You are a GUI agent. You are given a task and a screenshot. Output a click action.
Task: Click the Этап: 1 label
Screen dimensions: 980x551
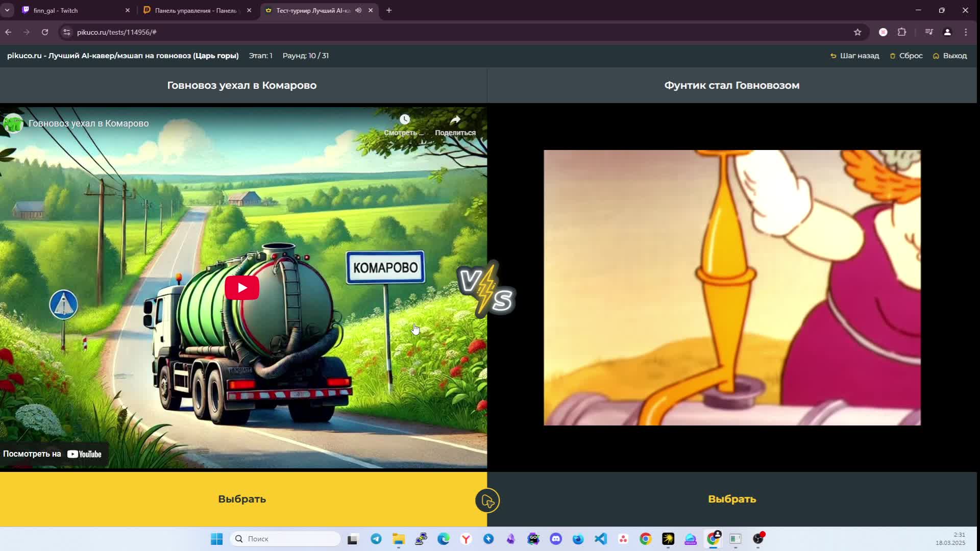pos(260,56)
